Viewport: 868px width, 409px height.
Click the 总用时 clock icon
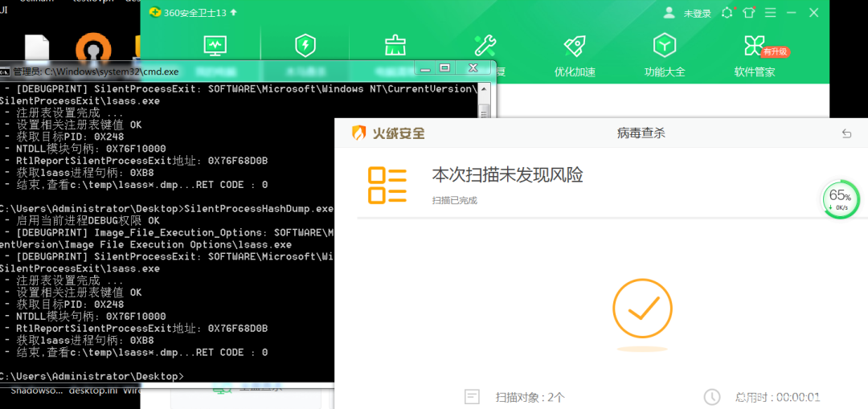(712, 397)
